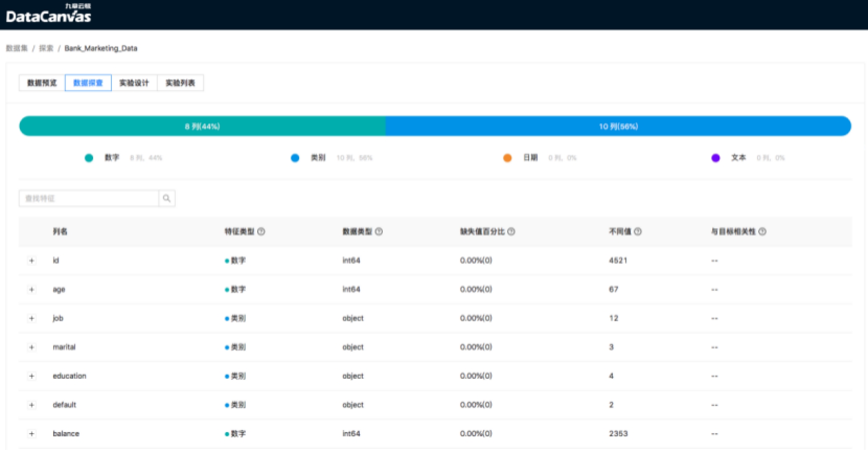
Task: Go to 数据集 breadcrumb link
Action: tap(17, 48)
